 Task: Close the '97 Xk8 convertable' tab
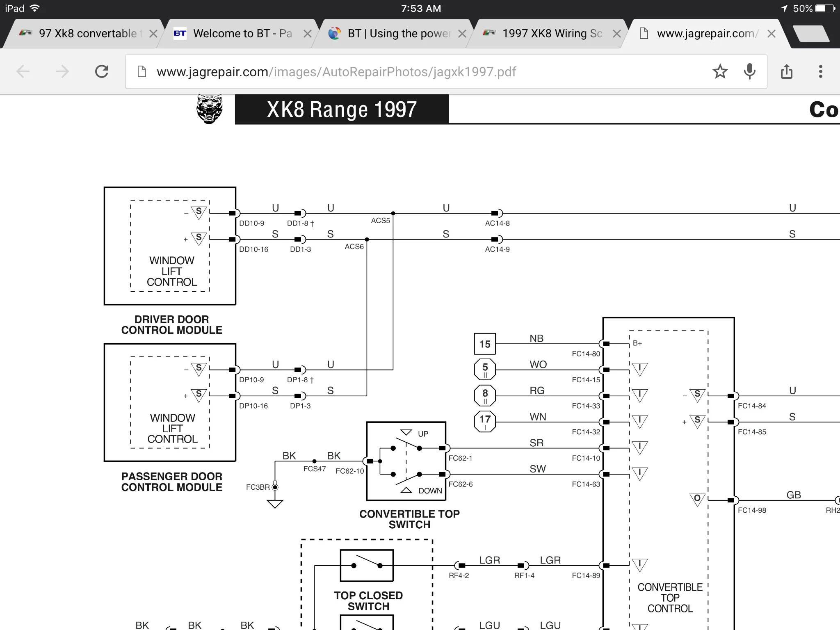(x=153, y=34)
